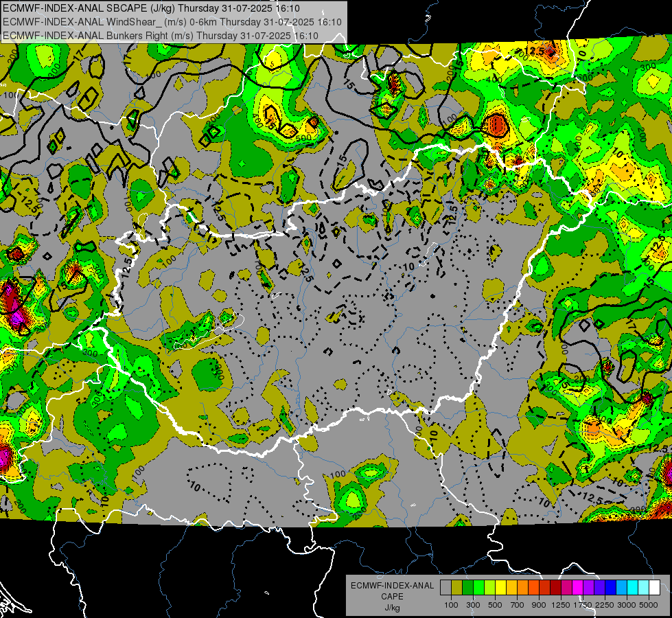Click the legend value 900
This screenshot has width=672, height=618.
pyautogui.click(x=539, y=605)
